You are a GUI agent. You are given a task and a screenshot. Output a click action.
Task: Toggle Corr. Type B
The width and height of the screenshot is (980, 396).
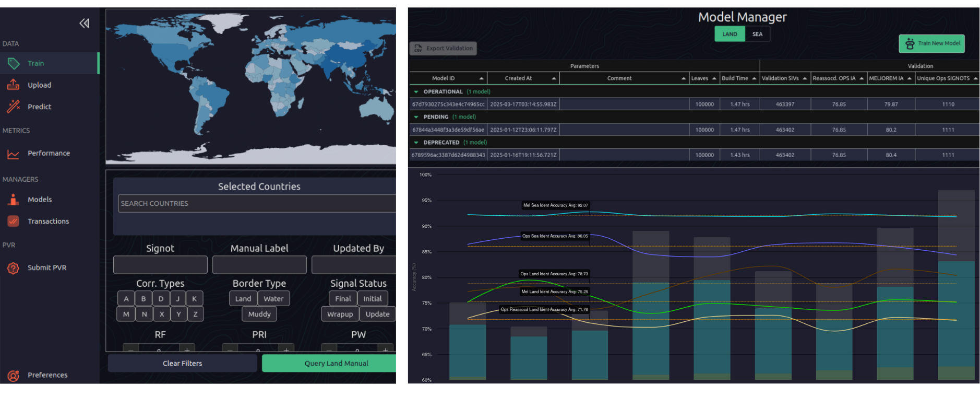click(x=144, y=299)
